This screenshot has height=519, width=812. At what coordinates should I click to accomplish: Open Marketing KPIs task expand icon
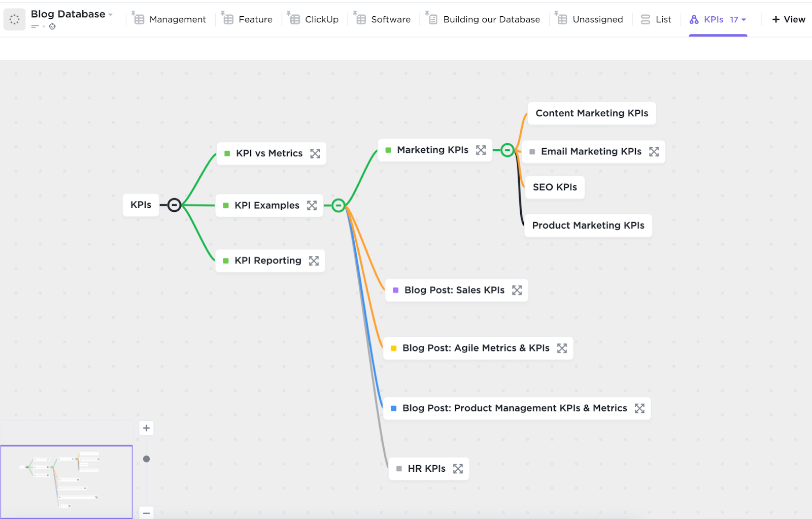481,150
